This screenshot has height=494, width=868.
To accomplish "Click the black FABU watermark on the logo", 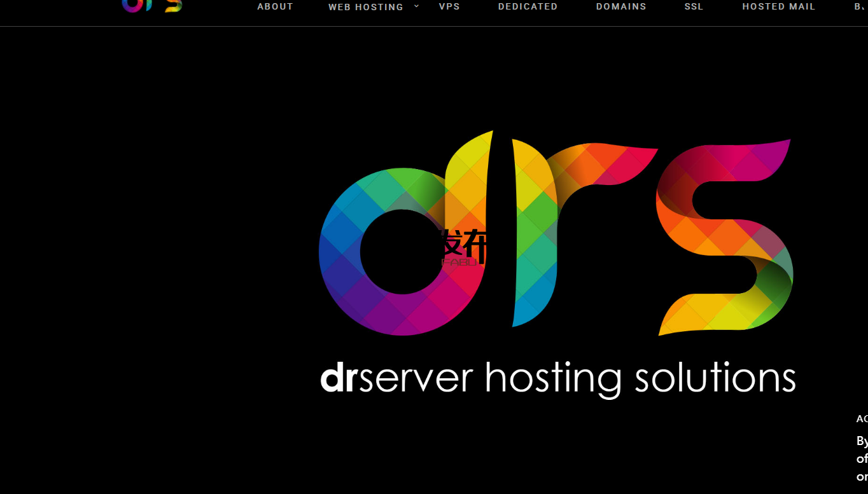I will click(x=459, y=248).
